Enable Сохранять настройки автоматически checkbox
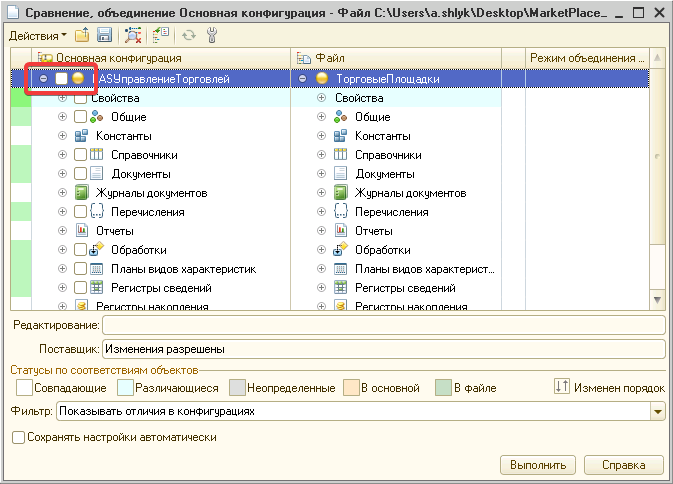Viewport: 673px width, 484px height. [18, 437]
